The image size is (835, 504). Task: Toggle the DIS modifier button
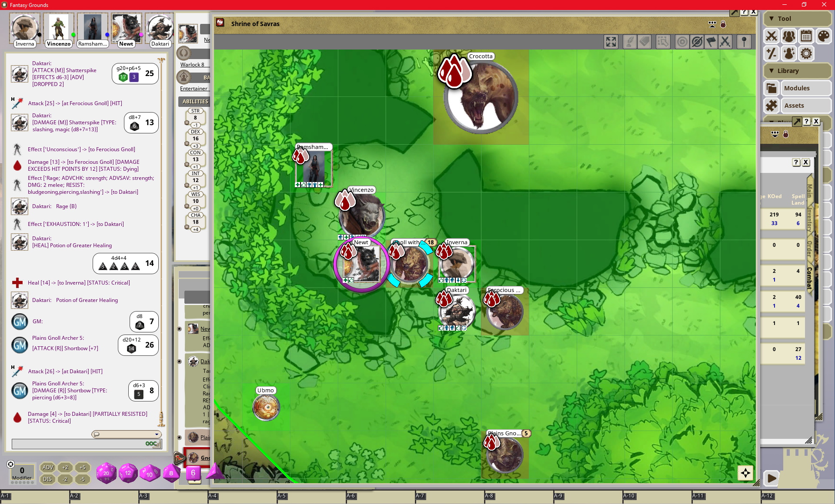click(48, 479)
